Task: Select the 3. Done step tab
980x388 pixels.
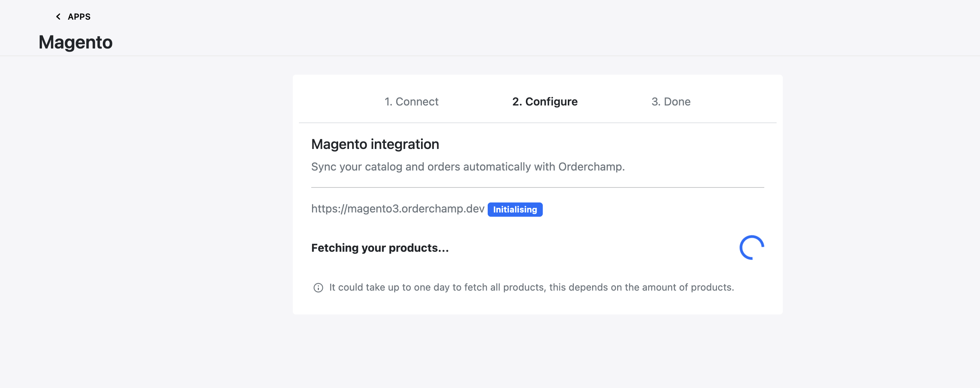Action: pyautogui.click(x=671, y=102)
